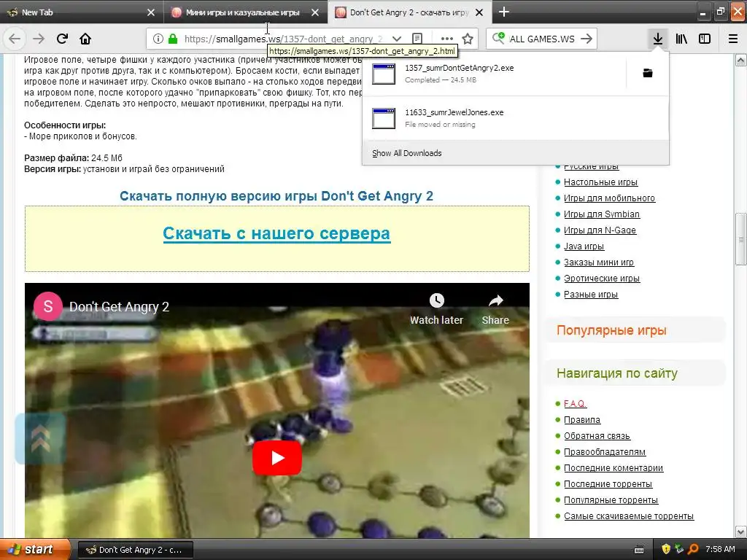Open Игры для Symbian link
The height and width of the screenshot is (560, 747).
[602, 214]
